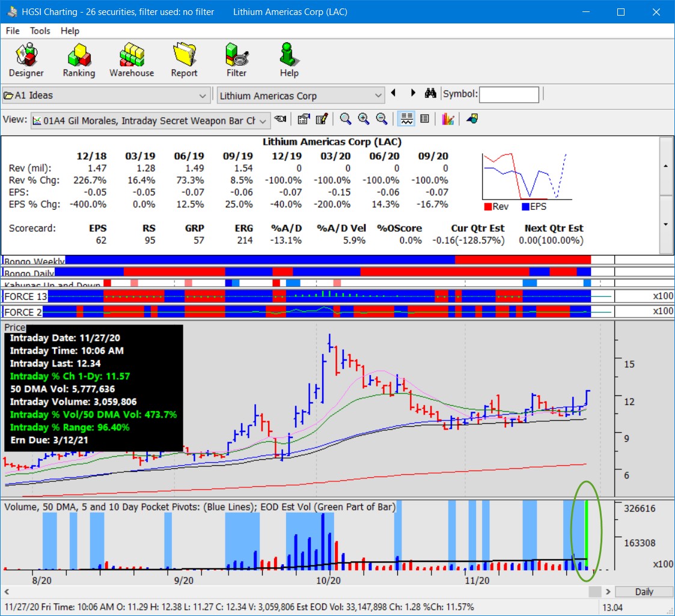Click the 11/20 date axis label

(477, 581)
